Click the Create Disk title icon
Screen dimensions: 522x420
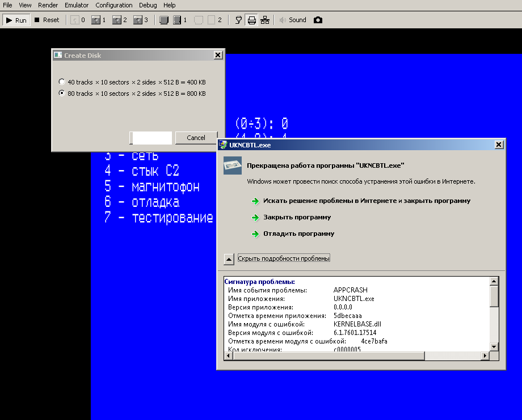58,55
